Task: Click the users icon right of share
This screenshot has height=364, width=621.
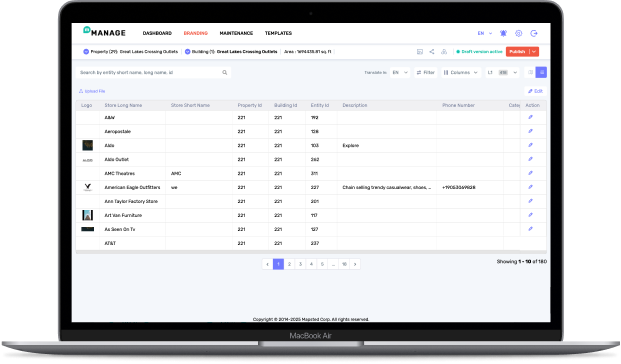Action: click(x=444, y=51)
